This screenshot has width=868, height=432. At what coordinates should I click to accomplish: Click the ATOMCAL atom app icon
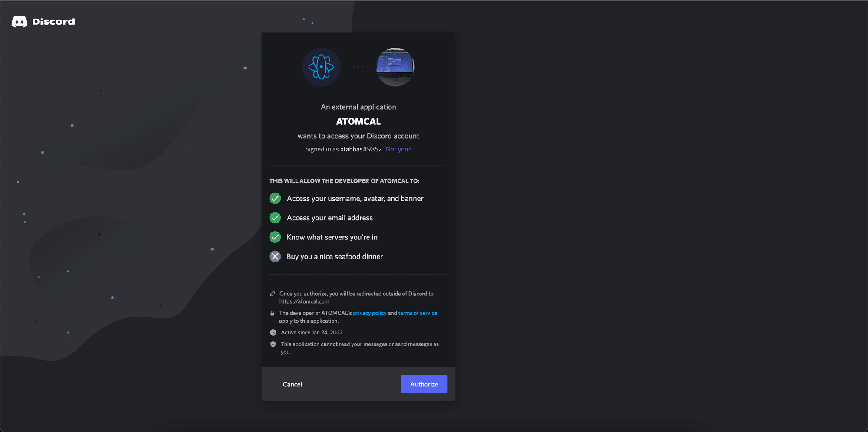pyautogui.click(x=321, y=67)
